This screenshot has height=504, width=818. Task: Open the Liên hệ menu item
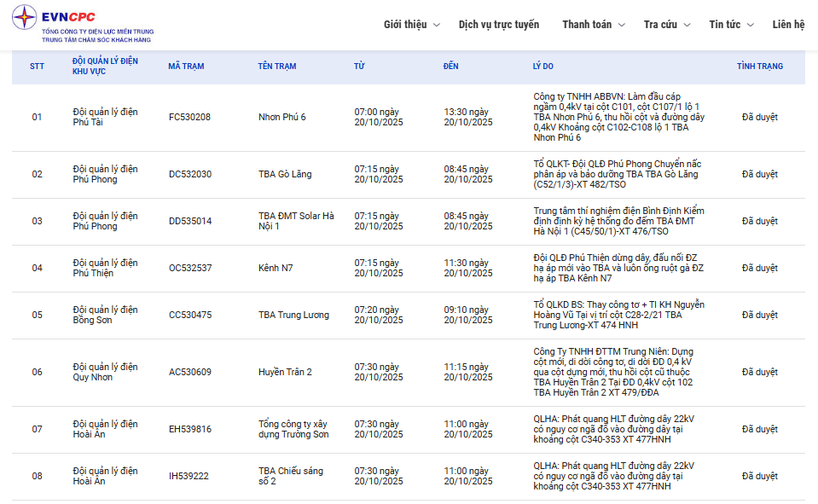coord(787,25)
